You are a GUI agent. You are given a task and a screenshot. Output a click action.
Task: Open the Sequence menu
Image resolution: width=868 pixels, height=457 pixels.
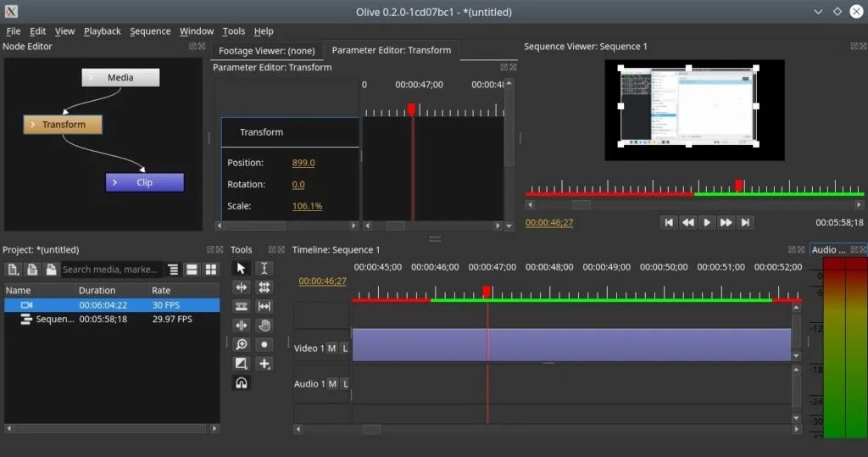[x=150, y=31]
